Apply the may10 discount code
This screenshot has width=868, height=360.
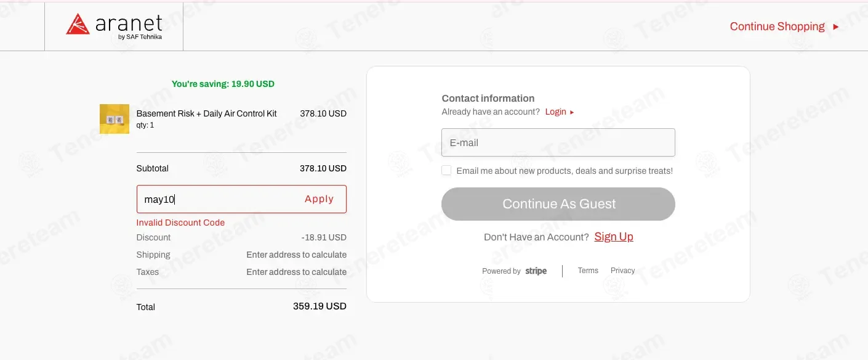click(319, 199)
